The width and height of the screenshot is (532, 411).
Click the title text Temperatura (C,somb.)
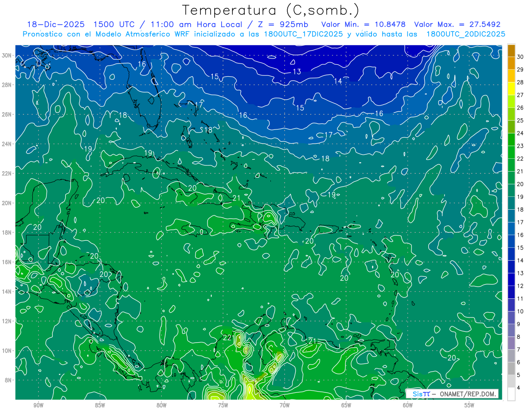[271, 10]
